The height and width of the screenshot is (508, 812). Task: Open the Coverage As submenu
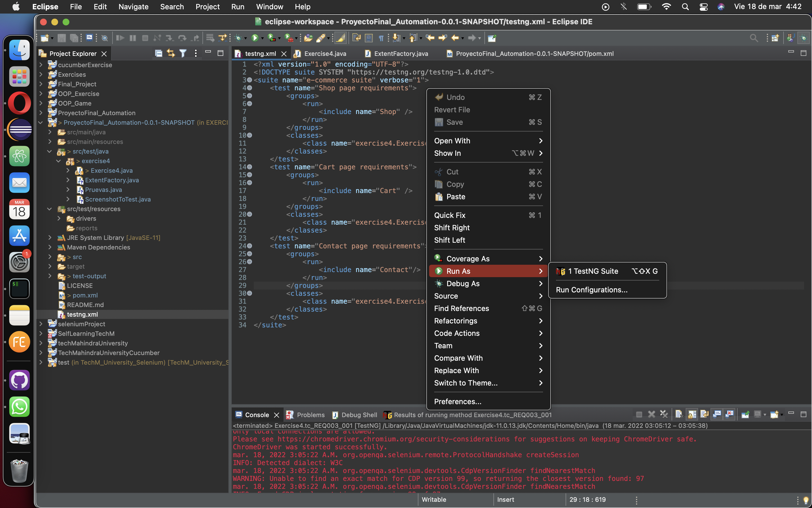(488, 258)
